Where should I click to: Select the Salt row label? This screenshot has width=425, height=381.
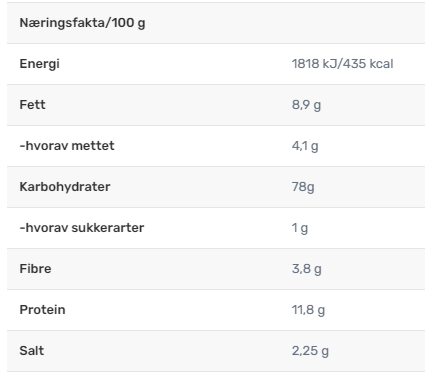point(32,351)
